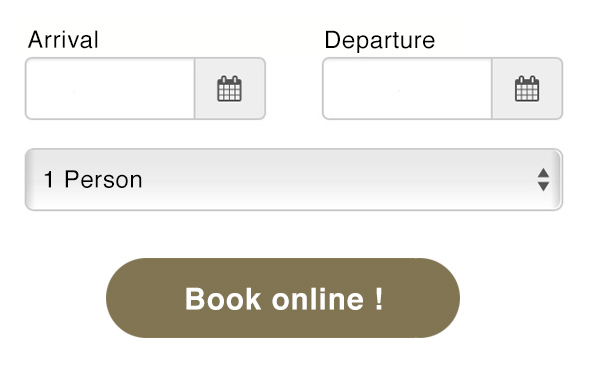Show the calendar for departure date

pyautogui.click(x=527, y=89)
